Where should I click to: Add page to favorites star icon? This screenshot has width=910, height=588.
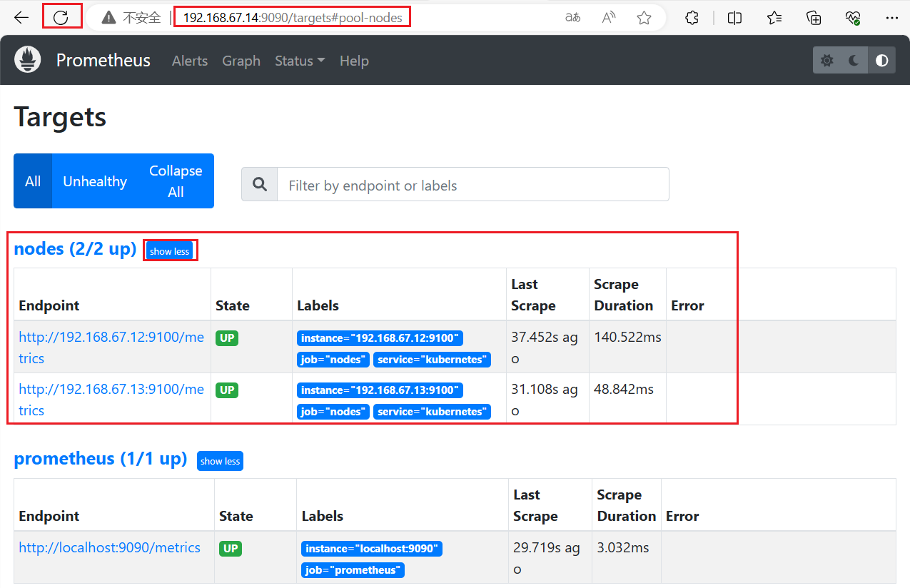click(x=644, y=18)
